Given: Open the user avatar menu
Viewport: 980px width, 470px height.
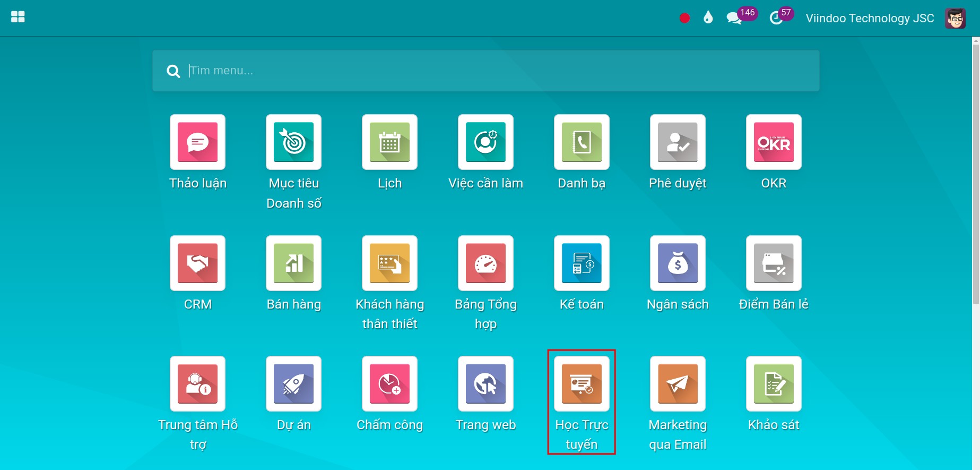Looking at the screenshot, I should (x=955, y=18).
